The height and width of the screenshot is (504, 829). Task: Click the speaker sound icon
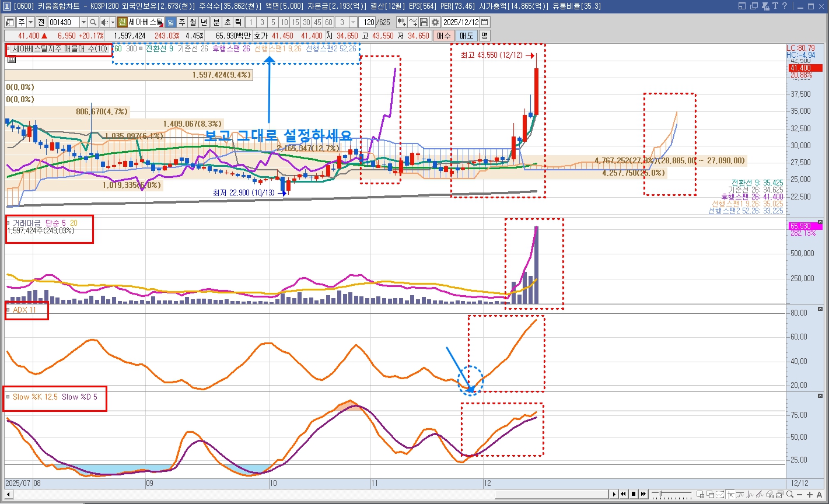click(x=104, y=22)
